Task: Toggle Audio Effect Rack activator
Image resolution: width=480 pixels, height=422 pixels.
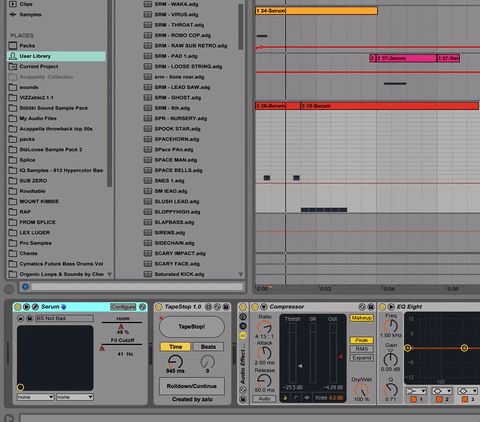Action: [243, 307]
